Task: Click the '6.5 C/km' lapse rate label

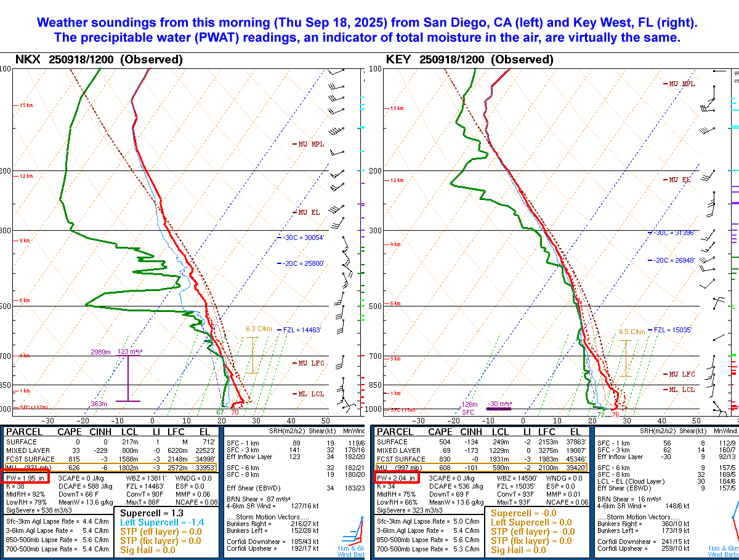Action: click(632, 331)
